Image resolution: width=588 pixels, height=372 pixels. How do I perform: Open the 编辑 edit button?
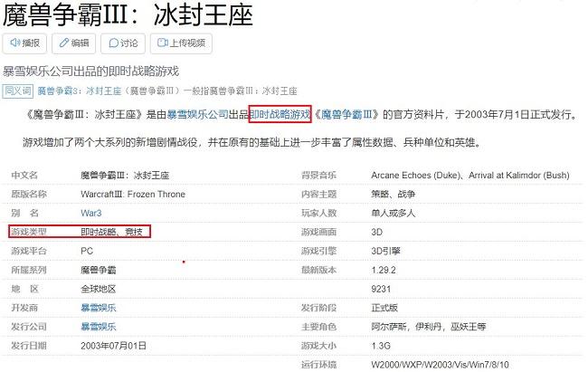click(x=74, y=43)
